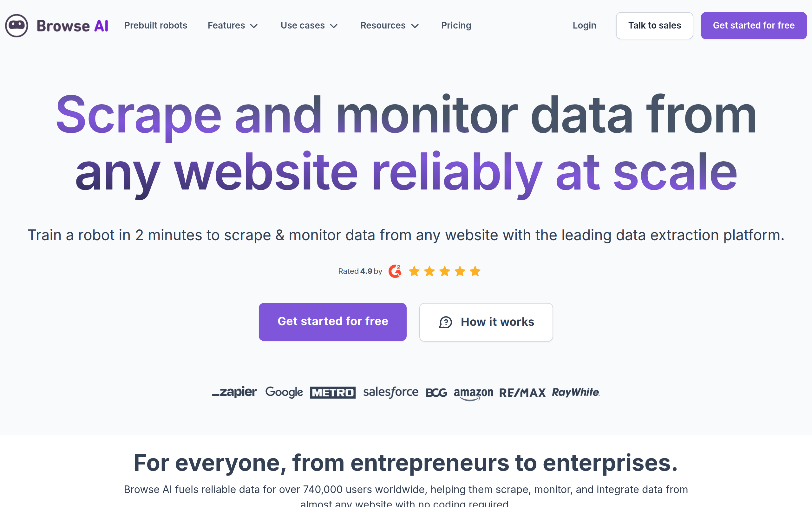The height and width of the screenshot is (507, 812).
Task: Click the five-star rating row
Action: [444, 271]
